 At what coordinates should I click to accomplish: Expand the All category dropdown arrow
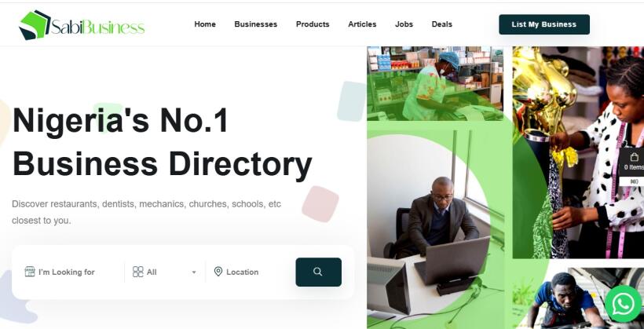[x=194, y=272]
